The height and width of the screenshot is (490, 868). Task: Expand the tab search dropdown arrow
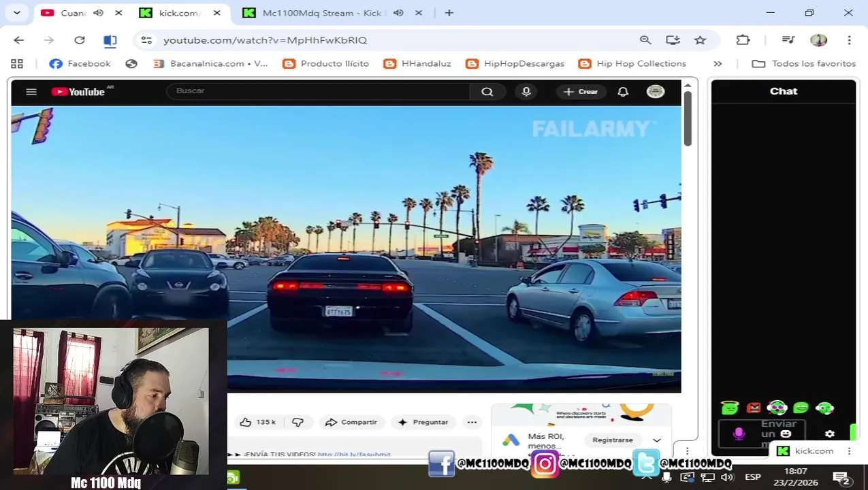coord(17,13)
